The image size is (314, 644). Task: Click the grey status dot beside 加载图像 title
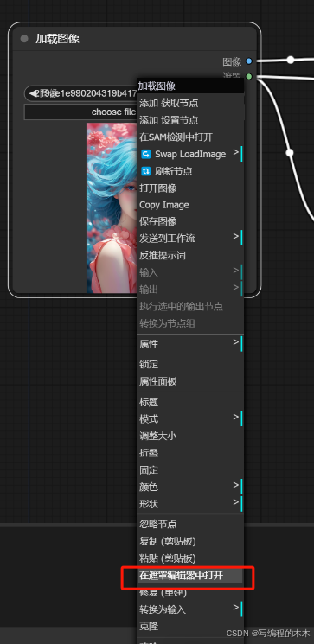click(24, 39)
